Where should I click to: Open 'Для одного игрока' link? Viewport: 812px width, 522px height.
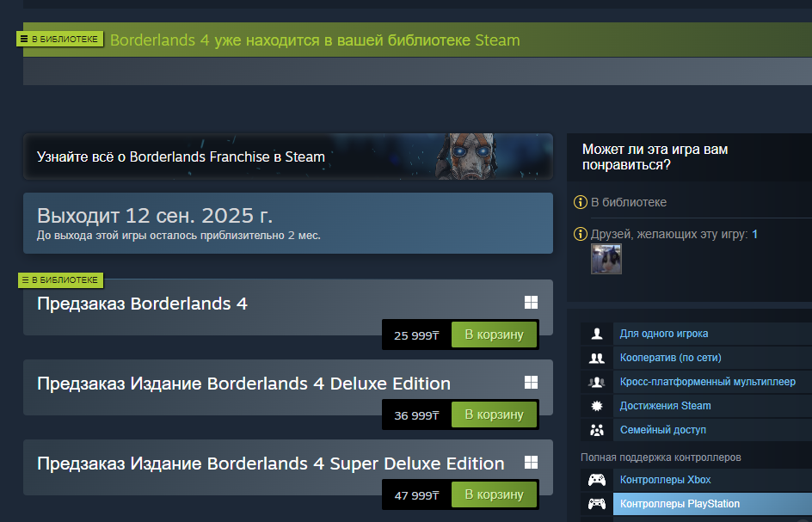pos(663,334)
